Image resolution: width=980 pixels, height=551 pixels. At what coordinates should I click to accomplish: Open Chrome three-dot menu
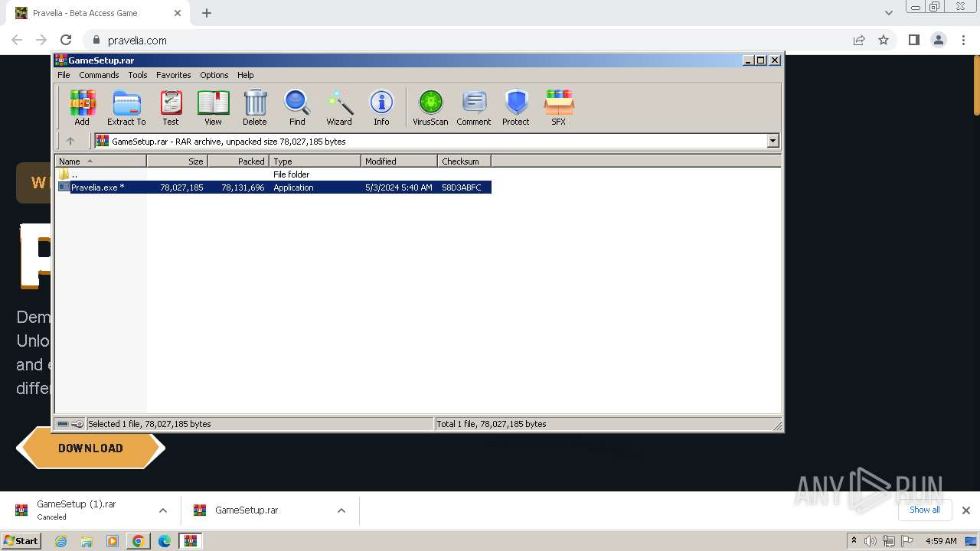(962, 40)
